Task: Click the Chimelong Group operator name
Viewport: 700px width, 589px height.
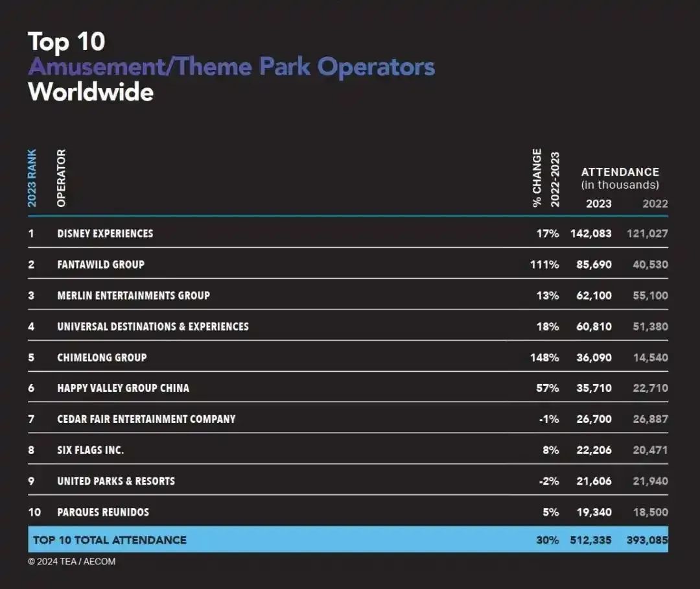Action: [102, 357]
